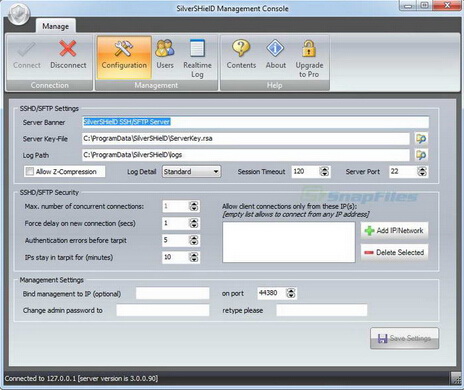Adjust Authentication errors before tarpit spinner
Image resolution: width=464 pixels, height=390 pixels.
[x=194, y=240]
